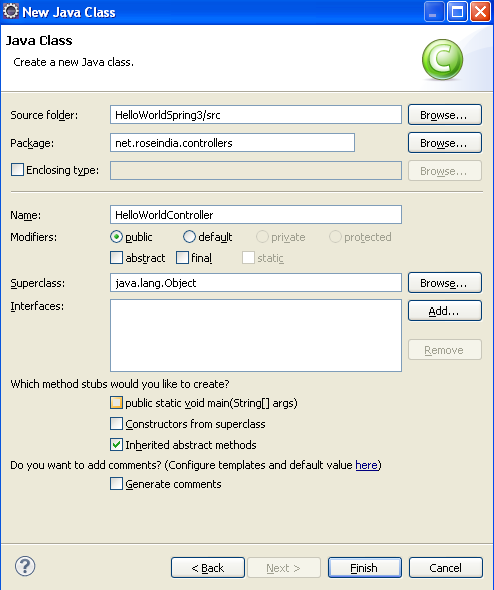Tick the final modifier checkbox
Viewport: 494px width, 590px height.
pos(182,258)
